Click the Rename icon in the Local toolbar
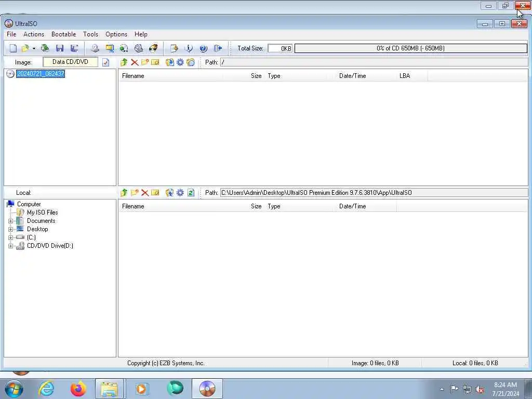This screenshot has width=532, height=399. (155, 193)
